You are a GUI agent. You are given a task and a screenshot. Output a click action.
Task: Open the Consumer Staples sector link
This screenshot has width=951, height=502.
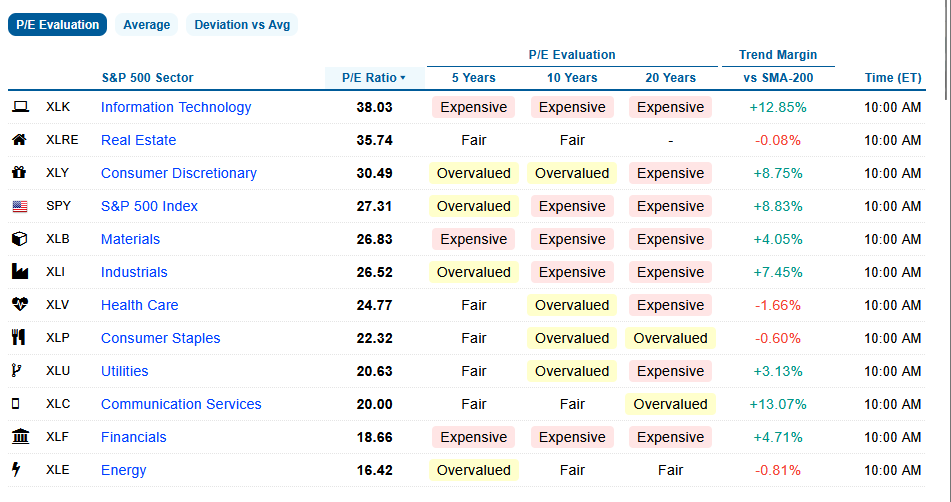click(161, 338)
